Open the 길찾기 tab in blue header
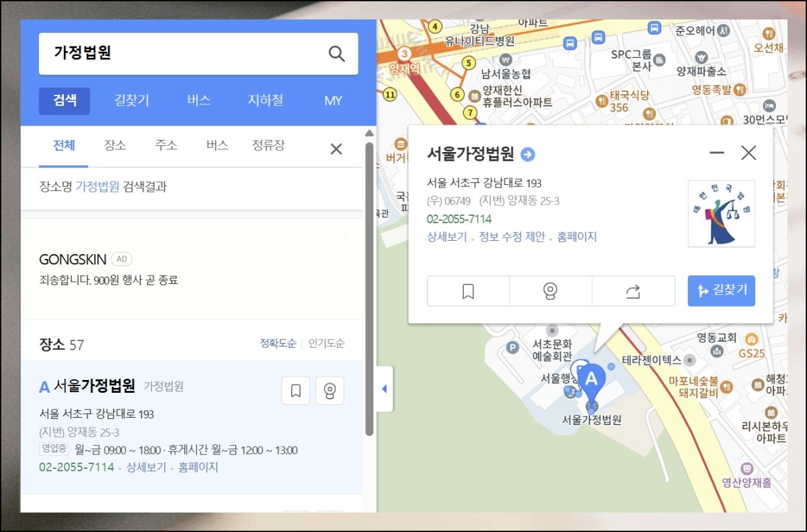Screen dimensions: 807x532 [x=132, y=101]
